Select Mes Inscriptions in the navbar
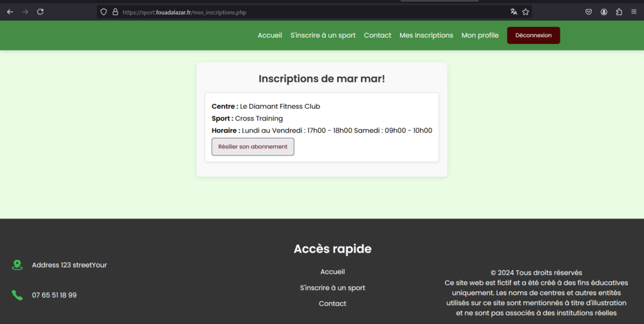Viewport: 644px width, 324px height. (426, 35)
